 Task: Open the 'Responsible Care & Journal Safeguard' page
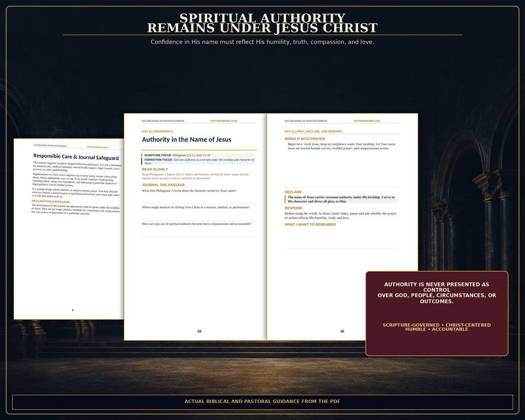coord(69,229)
